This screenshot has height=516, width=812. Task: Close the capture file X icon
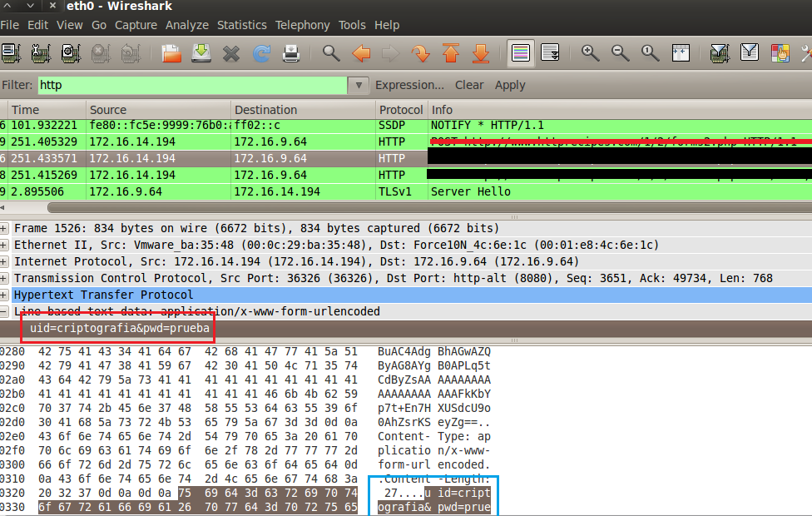(x=231, y=52)
